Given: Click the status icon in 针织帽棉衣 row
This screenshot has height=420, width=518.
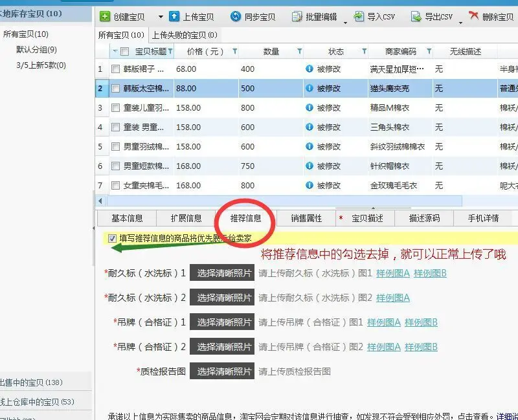Looking at the screenshot, I should coord(310,166).
